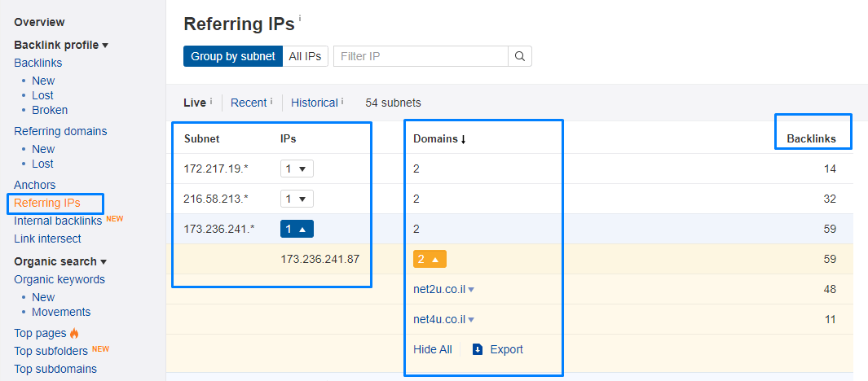Screen dimensions: 868x381
Task: Open net4u.co.il domain dropdown arrow
Action: (472, 320)
